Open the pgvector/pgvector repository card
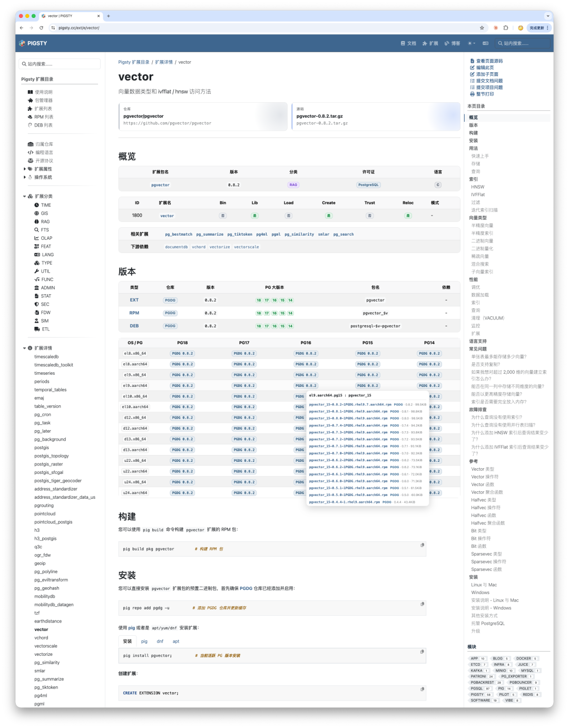Viewport: 569px width, 728px height. click(203, 117)
